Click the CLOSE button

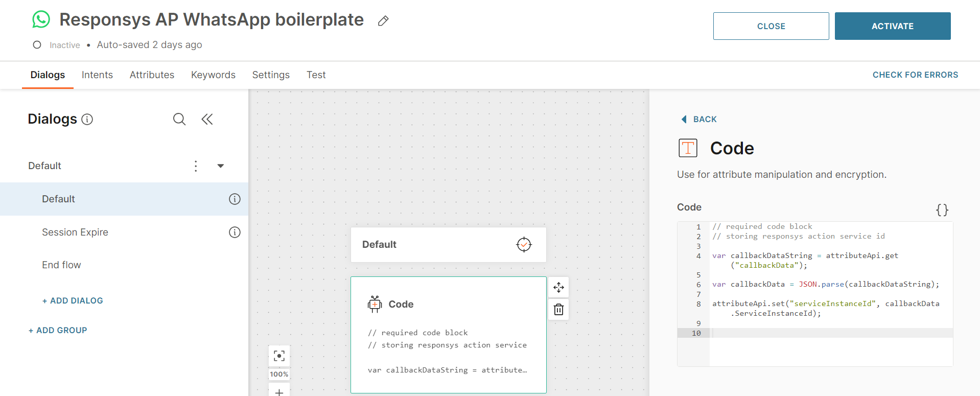coord(771,26)
